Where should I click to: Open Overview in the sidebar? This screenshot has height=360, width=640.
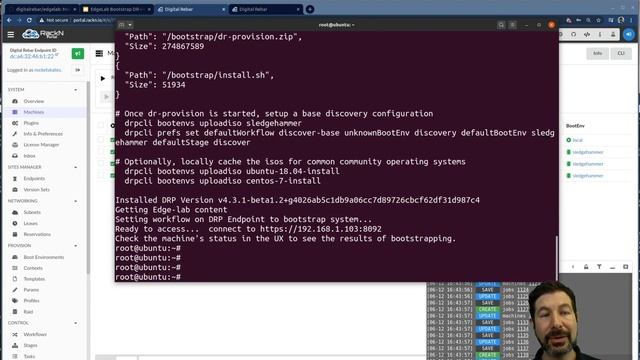[34, 101]
